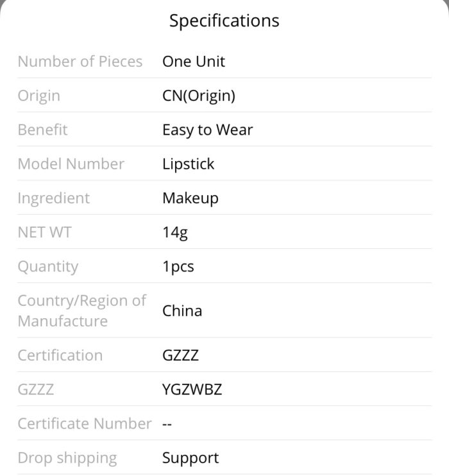Tap the GZZZ certification value
449x476 pixels.
click(180, 355)
